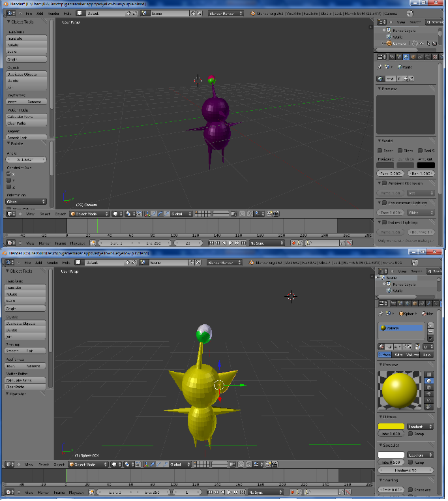Select the hair strands preview type in the bottom window

428,401
